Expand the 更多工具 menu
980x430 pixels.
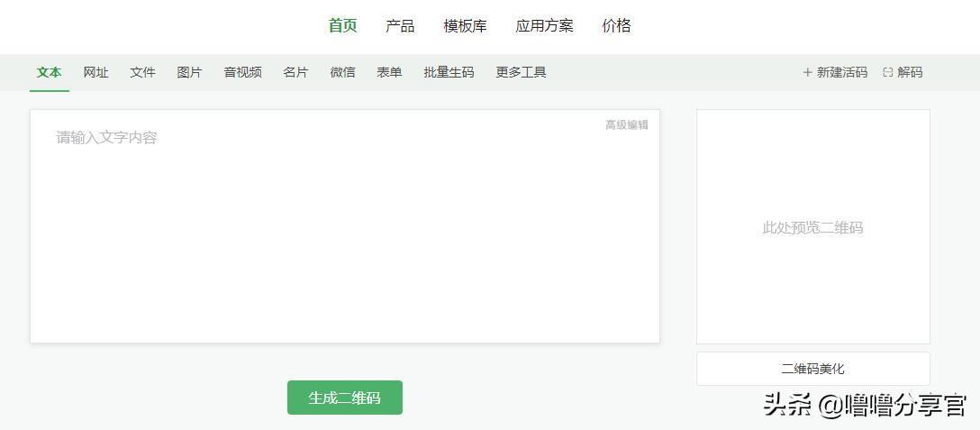521,72
